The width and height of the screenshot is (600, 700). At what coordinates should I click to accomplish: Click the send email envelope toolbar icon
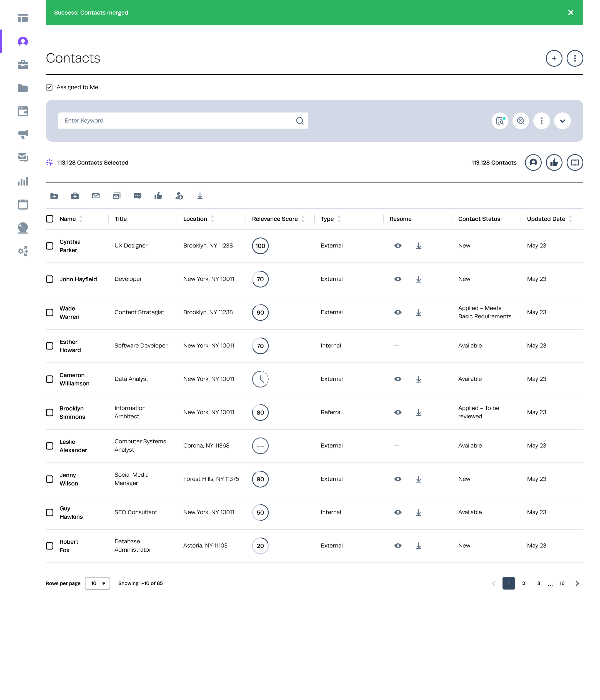click(x=96, y=196)
